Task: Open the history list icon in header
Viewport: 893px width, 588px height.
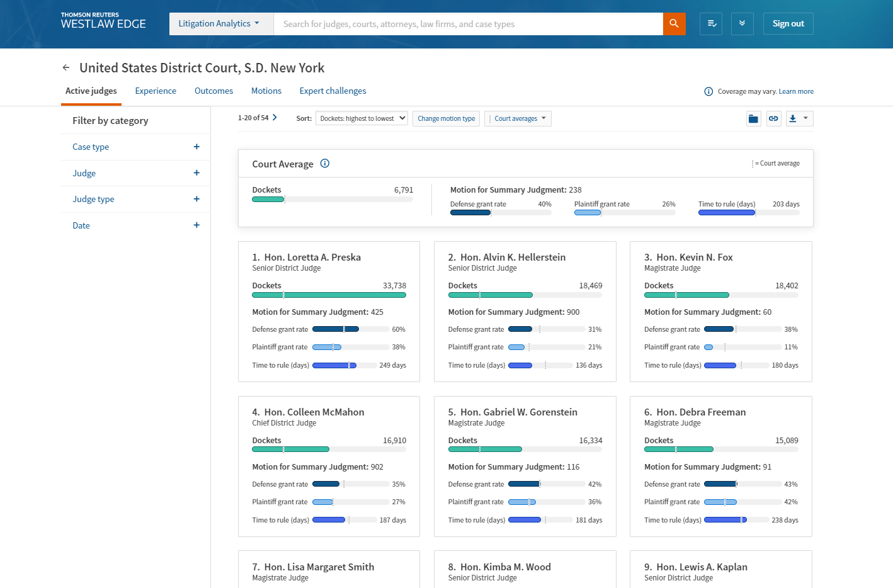Action: coord(711,24)
